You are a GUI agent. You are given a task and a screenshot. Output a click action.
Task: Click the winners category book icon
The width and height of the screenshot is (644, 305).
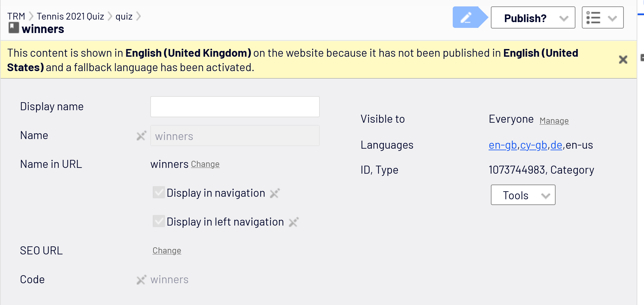coord(13,28)
